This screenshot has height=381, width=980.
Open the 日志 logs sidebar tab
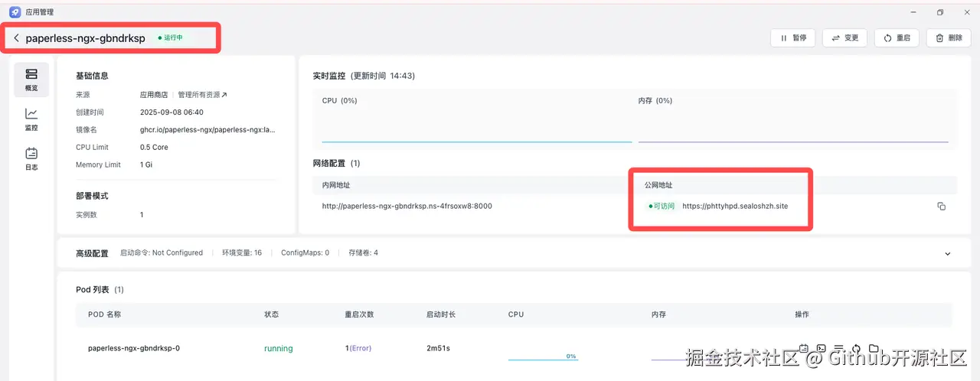tap(31, 159)
